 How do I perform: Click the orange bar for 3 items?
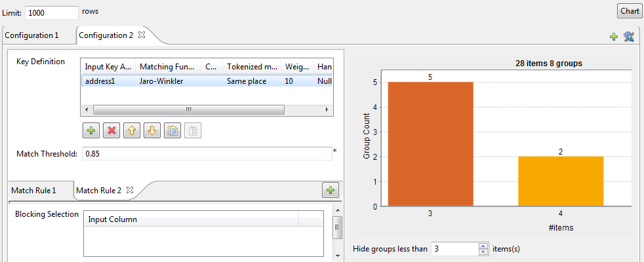430,143
